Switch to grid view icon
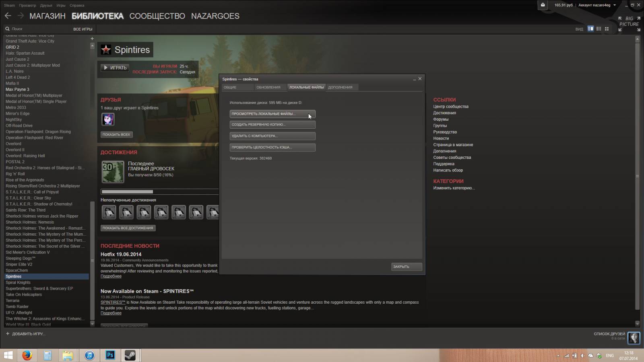The image size is (644, 362). point(607,29)
